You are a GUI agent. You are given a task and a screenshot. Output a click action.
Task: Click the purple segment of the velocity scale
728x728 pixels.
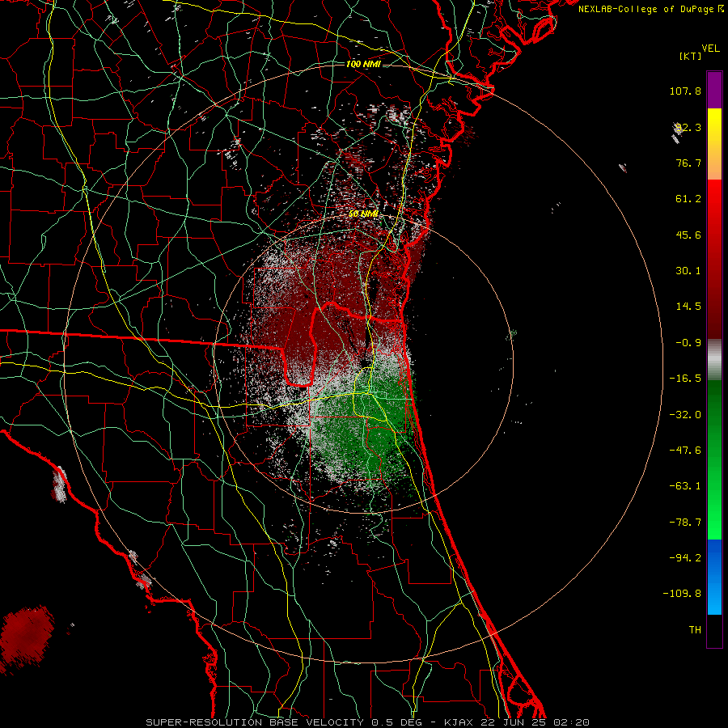click(714, 90)
